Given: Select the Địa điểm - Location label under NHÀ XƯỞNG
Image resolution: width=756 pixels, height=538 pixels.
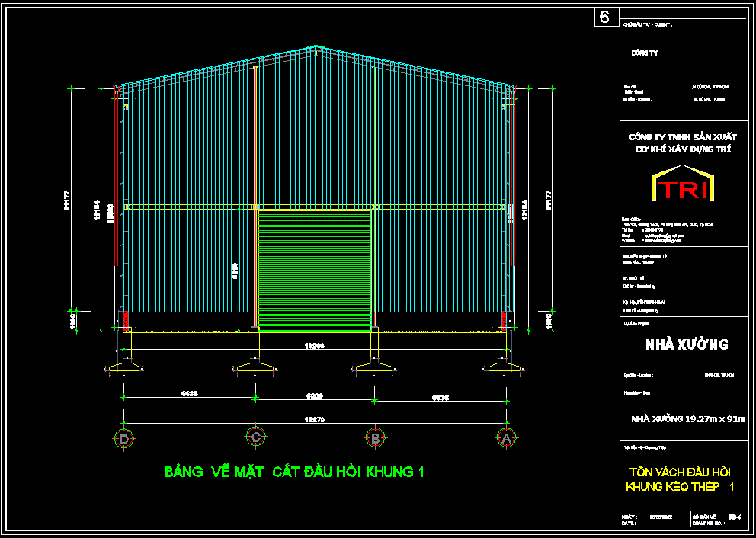Looking at the screenshot, I should coord(639,375).
